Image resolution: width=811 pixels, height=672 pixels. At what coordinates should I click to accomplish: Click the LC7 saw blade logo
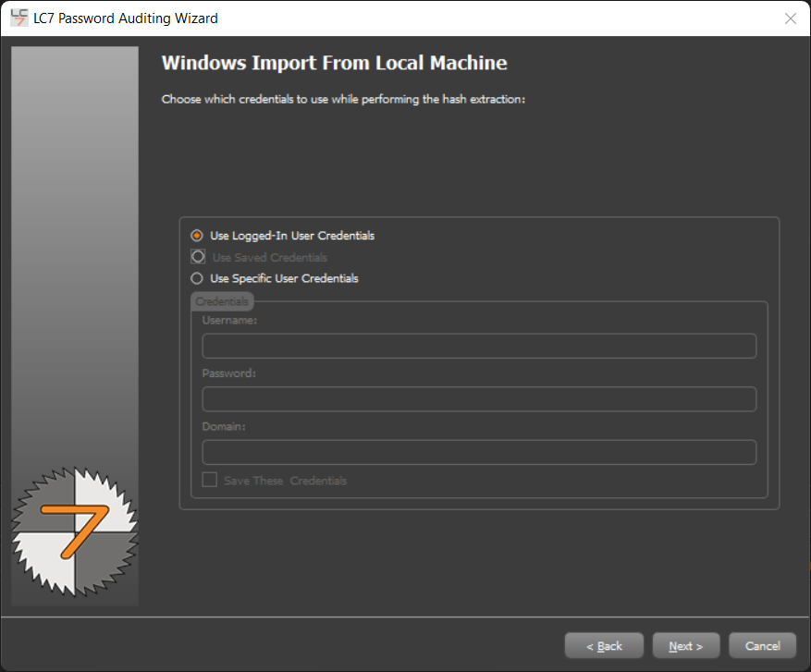point(75,531)
